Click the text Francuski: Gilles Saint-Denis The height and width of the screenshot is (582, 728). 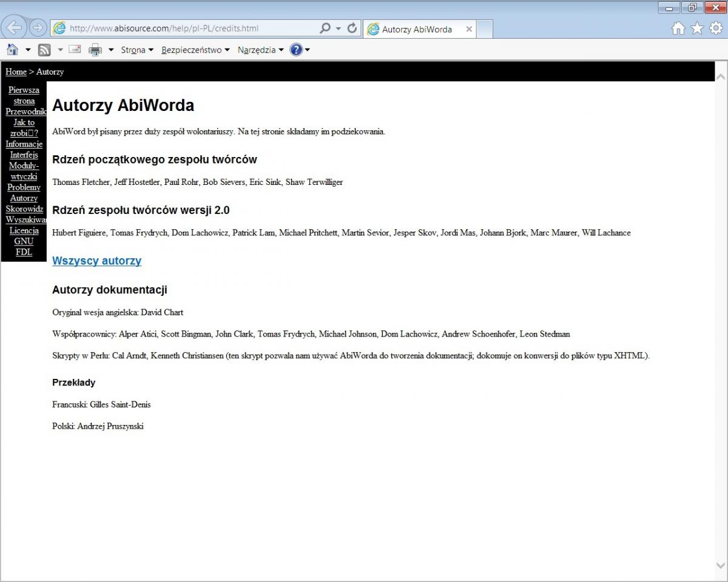pos(101,404)
